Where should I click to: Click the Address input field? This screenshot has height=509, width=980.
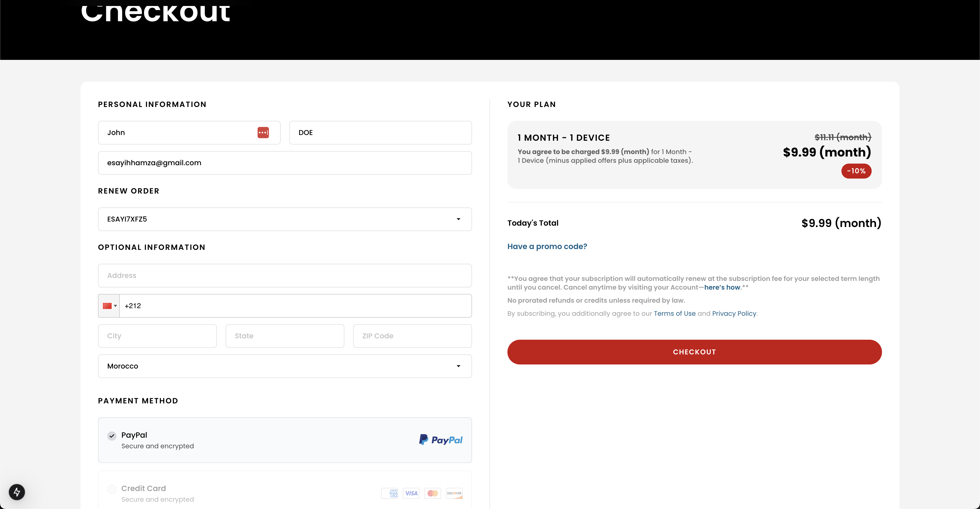[x=284, y=275]
